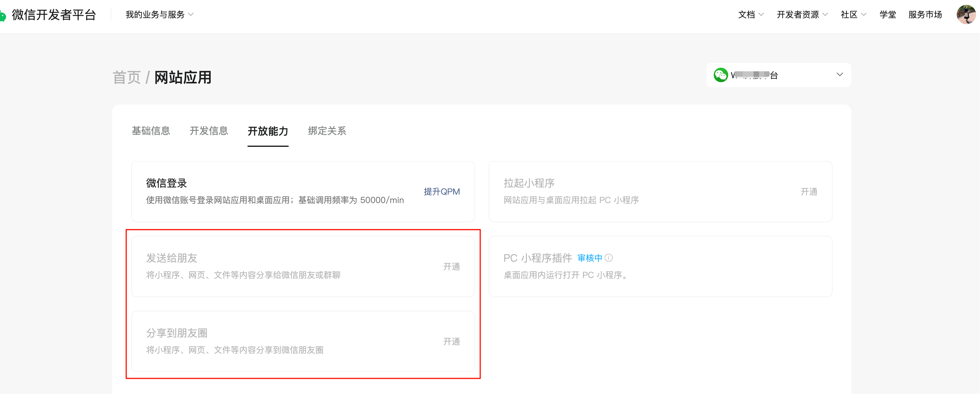Click the PC 小程序插件 card title

[538, 258]
